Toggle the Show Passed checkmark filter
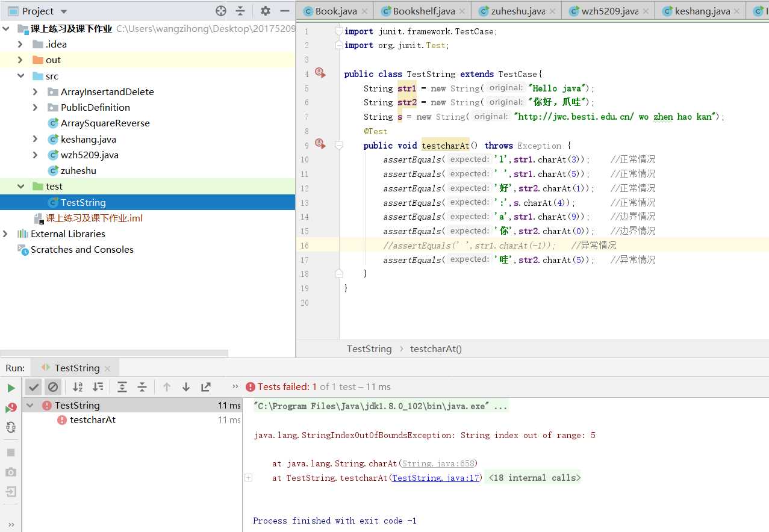769x532 pixels. tap(34, 387)
